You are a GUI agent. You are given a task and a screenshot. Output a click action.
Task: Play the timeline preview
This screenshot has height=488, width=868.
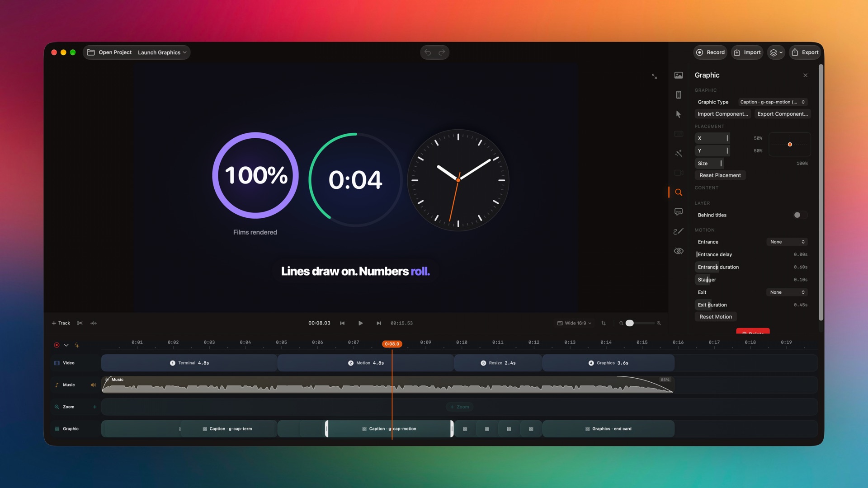[361, 324]
